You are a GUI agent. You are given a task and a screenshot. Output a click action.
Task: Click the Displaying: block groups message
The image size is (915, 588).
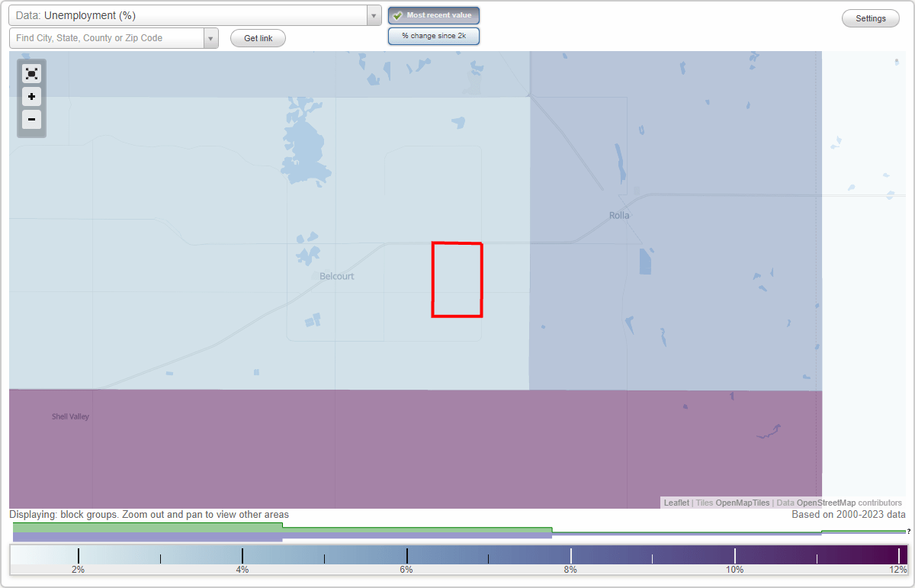pos(149,515)
